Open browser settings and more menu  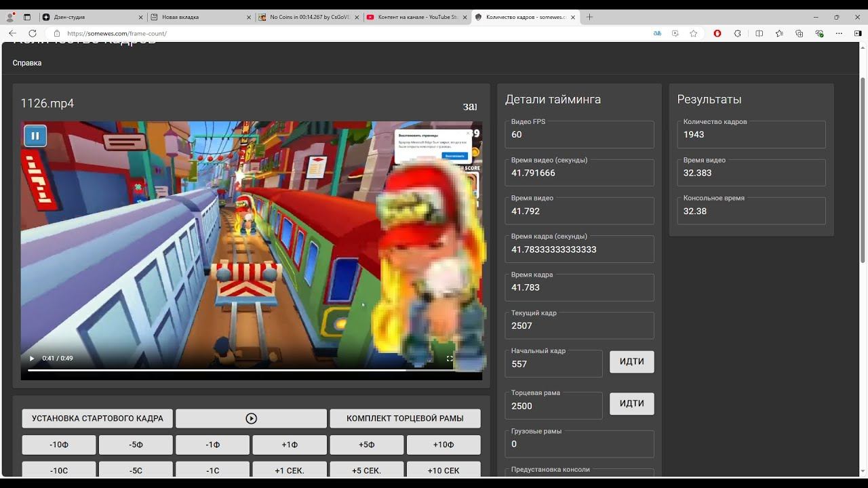click(840, 33)
